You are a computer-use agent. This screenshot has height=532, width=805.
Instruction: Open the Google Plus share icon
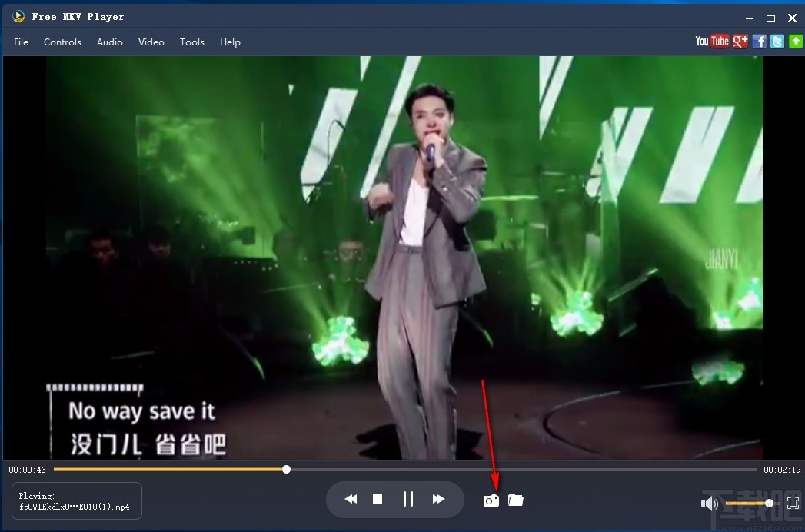[x=740, y=42]
